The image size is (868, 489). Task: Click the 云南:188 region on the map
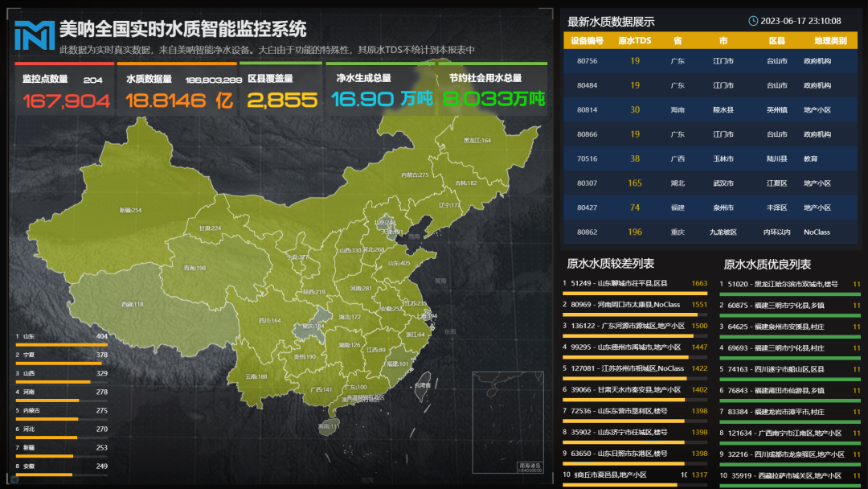pos(256,376)
